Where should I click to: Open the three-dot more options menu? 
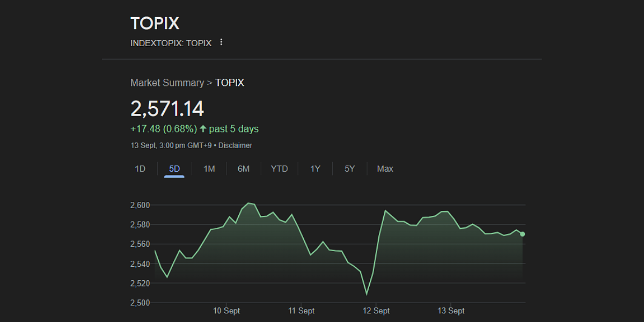click(221, 42)
